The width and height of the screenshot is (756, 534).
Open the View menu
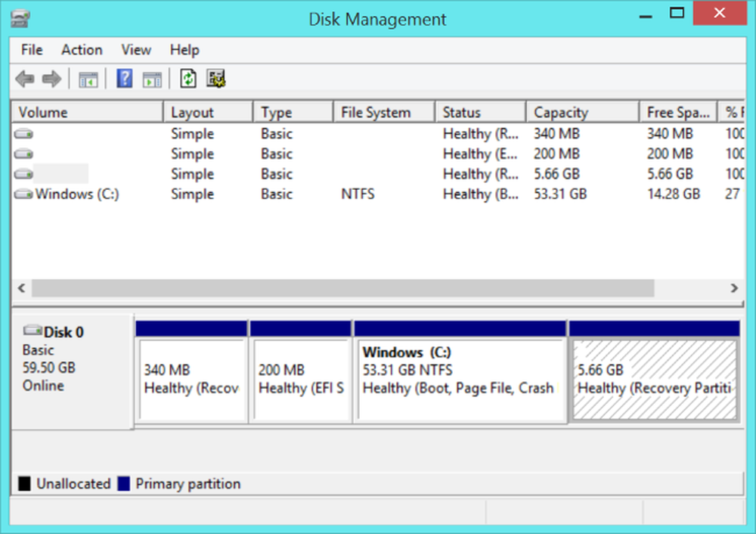click(x=136, y=50)
